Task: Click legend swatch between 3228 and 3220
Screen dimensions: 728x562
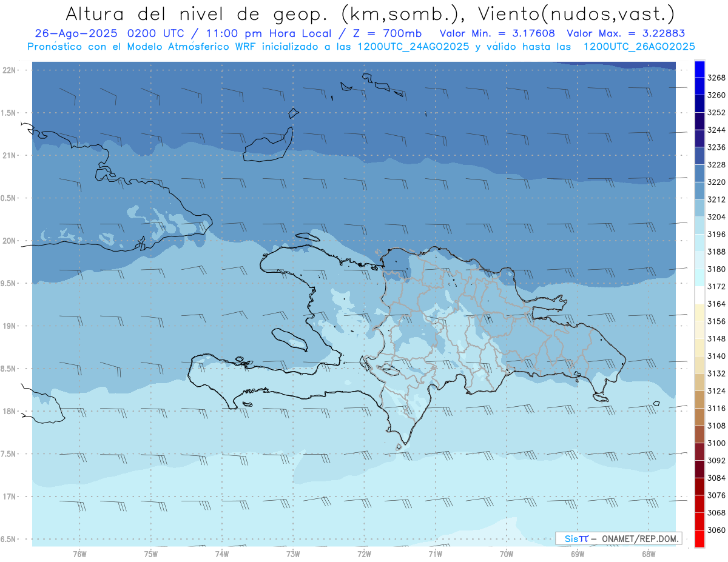Action: click(x=699, y=173)
